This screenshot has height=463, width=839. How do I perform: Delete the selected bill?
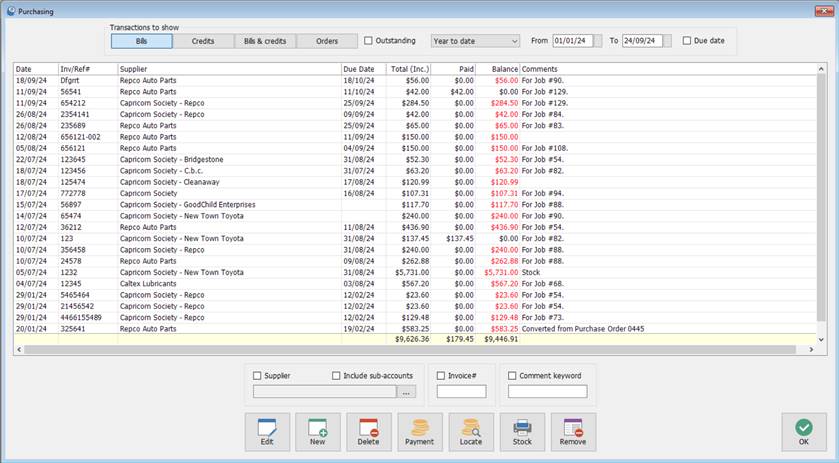click(x=368, y=431)
